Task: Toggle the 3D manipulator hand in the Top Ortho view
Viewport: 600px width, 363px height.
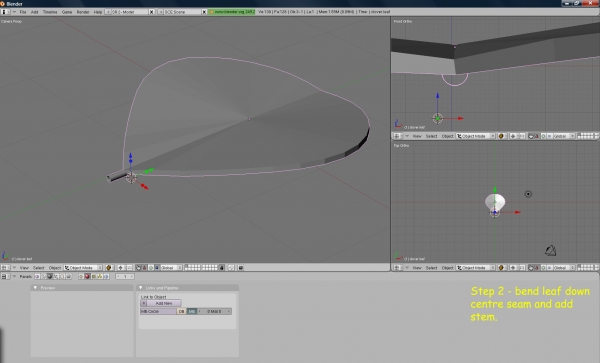Action: pyautogui.click(x=531, y=268)
